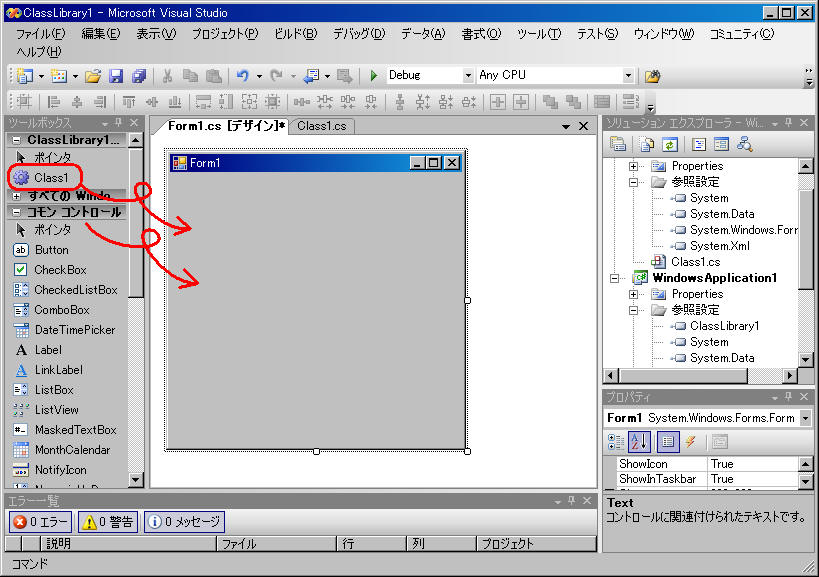Switch to the Class1.cs tab
819x577 pixels.
click(x=321, y=126)
